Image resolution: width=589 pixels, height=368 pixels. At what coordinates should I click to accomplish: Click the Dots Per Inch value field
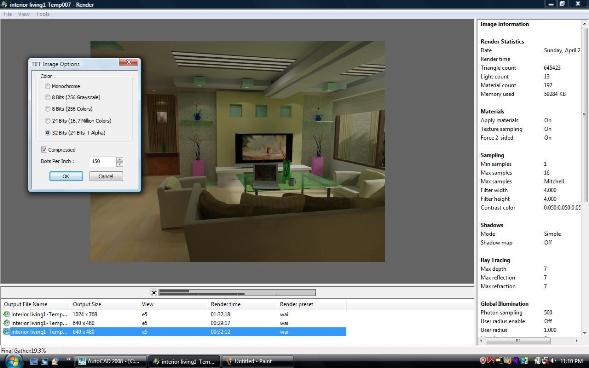(x=103, y=161)
